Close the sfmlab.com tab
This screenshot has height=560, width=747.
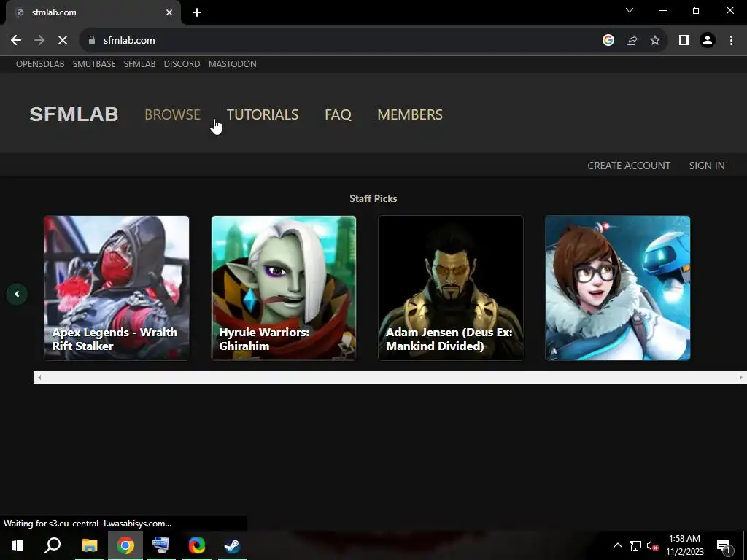point(169,12)
